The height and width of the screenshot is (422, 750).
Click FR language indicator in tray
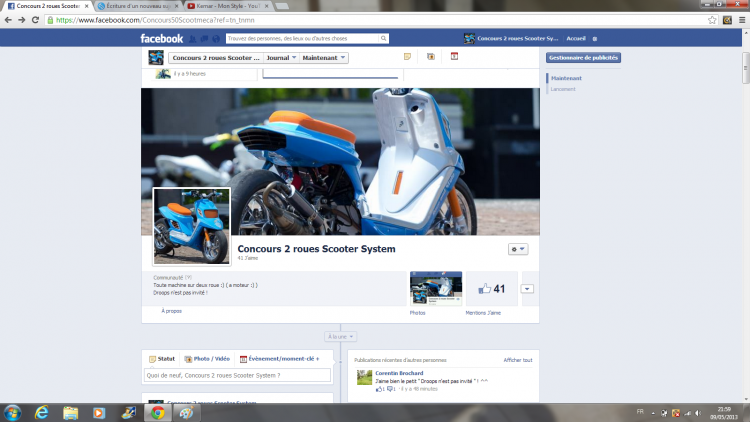[640, 411]
